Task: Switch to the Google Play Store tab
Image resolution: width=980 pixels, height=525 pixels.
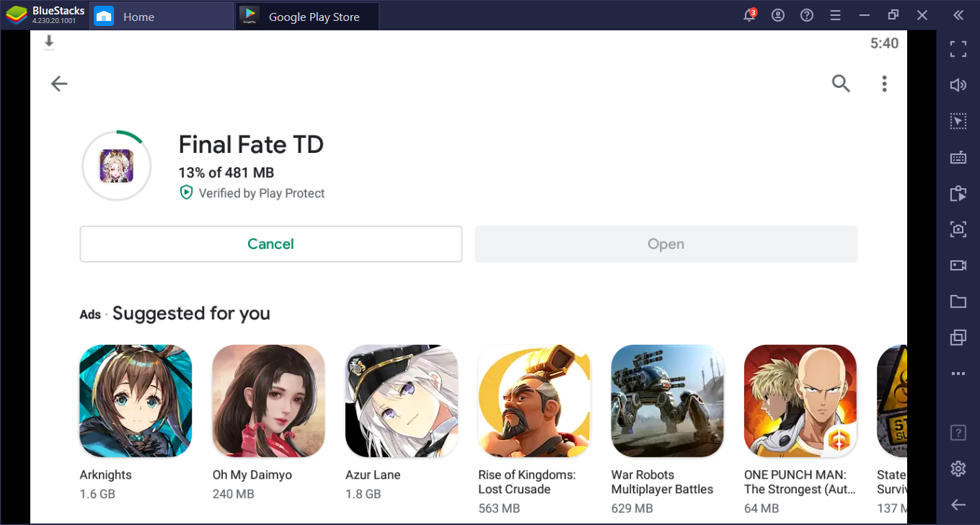Action: pyautogui.click(x=307, y=17)
